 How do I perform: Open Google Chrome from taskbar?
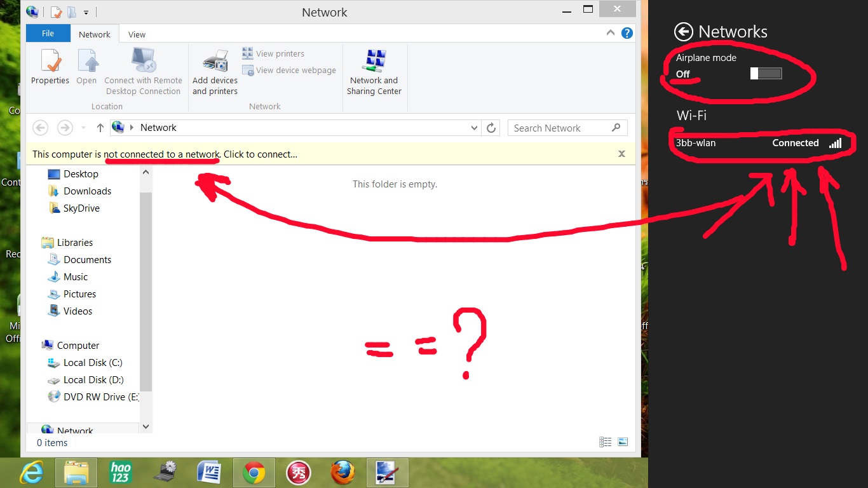(254, 473)
